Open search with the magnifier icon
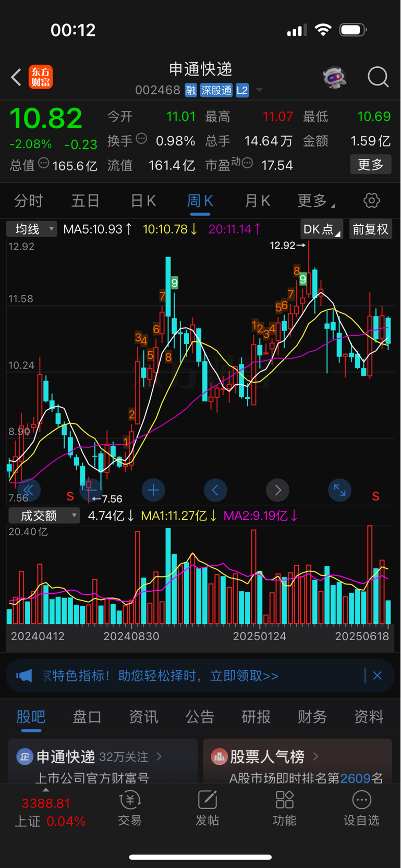Viewport: 401px width, 868px height. [x=378, y=77]
